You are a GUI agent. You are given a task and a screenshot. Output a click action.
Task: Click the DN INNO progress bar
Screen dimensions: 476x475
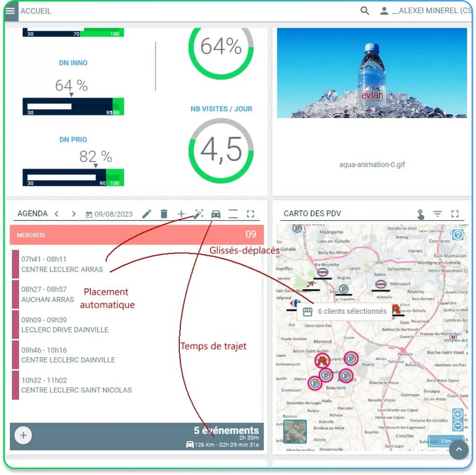[x=73, y=107]
